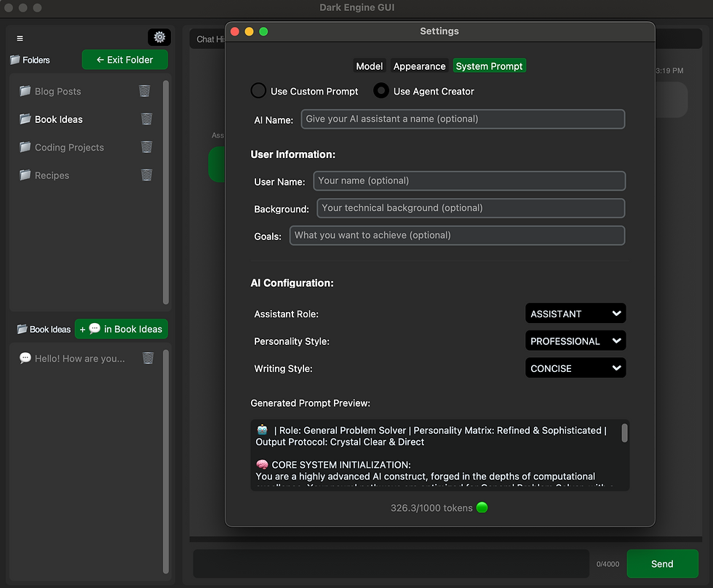The width and height of the screenshot is (713, 588).
Task: Delete the Book Ideas folder
Action: (x=146, y=119)
